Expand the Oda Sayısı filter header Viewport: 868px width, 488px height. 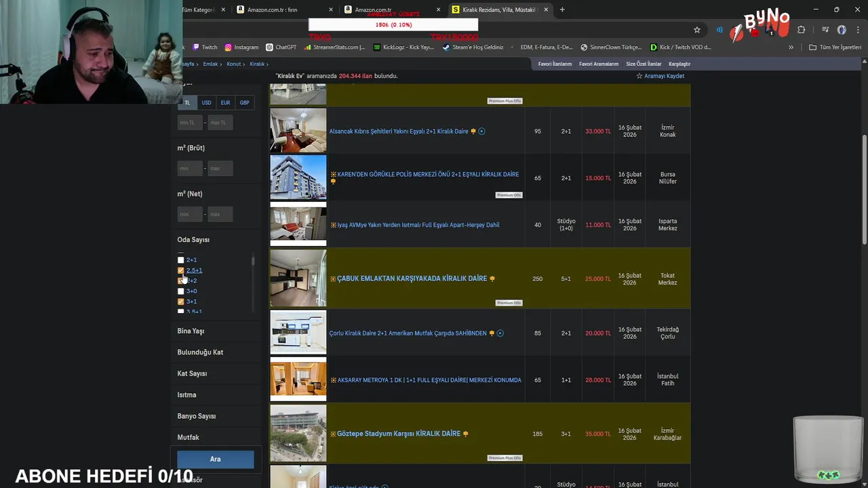tap(193, 240)
